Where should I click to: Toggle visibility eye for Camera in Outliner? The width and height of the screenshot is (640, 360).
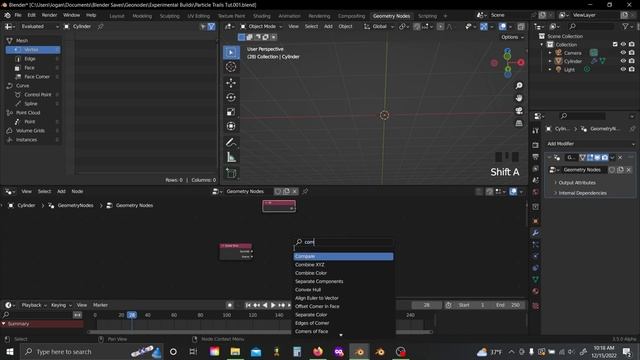[623, 53]
